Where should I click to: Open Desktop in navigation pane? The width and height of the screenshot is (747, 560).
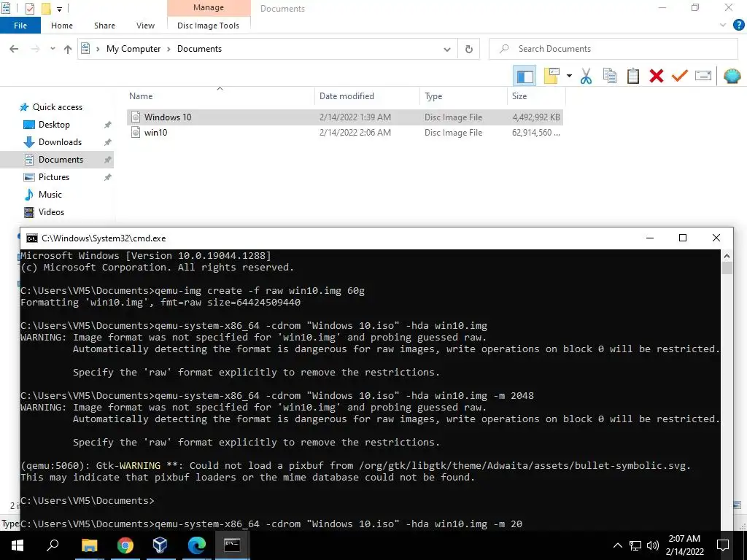[54, 124]
